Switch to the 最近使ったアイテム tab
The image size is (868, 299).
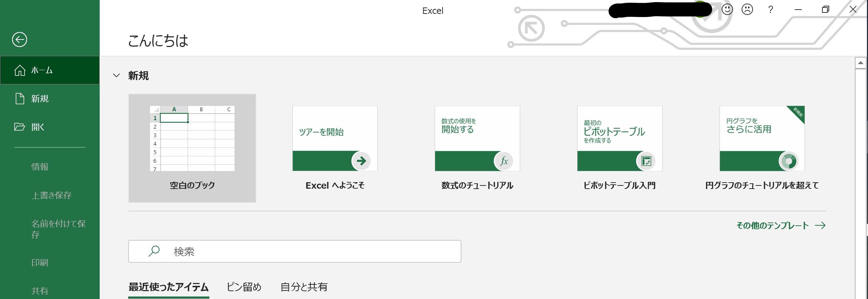169,287
